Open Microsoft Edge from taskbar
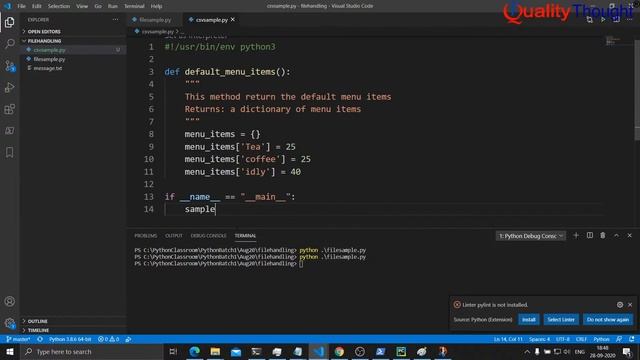The height and width of the screenshot is (360, 640). 195,351
